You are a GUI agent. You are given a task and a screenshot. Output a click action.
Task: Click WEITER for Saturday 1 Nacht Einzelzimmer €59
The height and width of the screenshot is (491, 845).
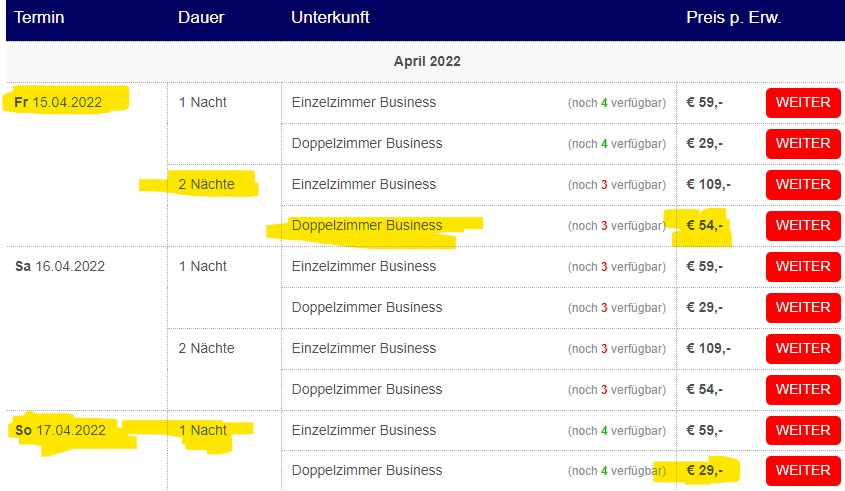(803, 266)
